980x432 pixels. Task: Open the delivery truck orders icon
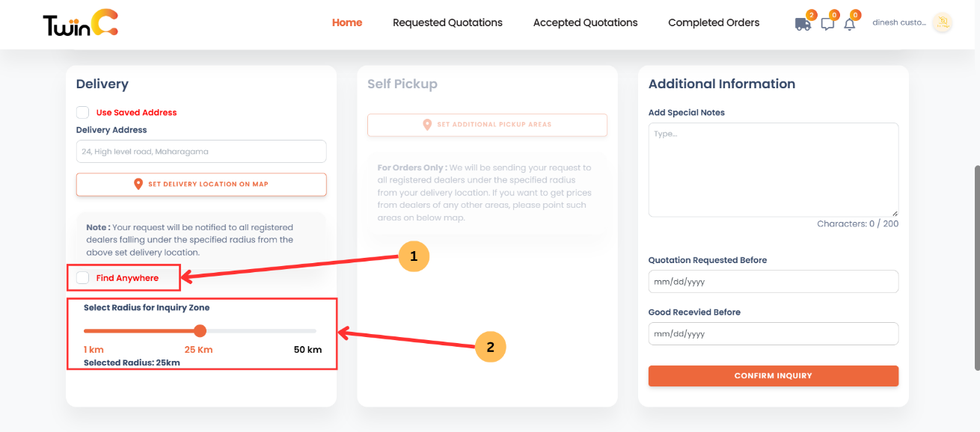coord(803,24)
